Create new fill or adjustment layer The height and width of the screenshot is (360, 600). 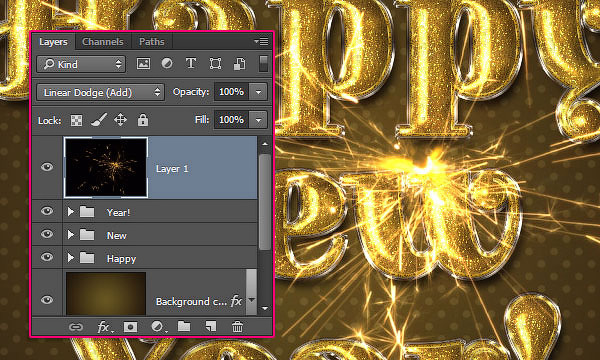click(x=158, y=327)
